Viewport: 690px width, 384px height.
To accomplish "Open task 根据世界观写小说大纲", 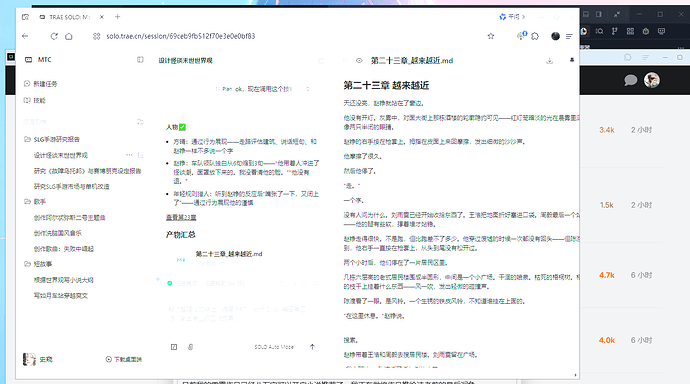I will coord(64,280).
